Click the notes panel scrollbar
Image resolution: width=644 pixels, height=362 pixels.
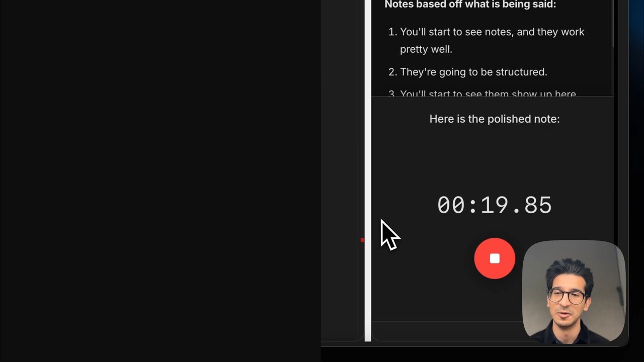(x=613, y=24)
